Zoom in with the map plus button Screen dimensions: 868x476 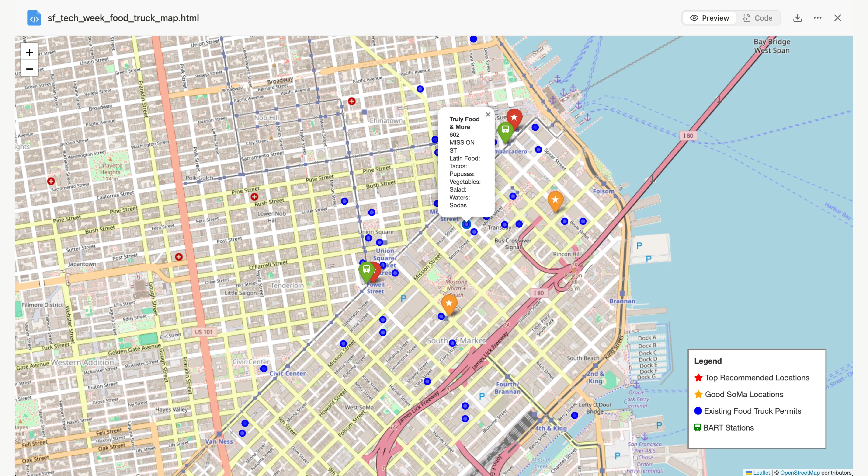29,52
